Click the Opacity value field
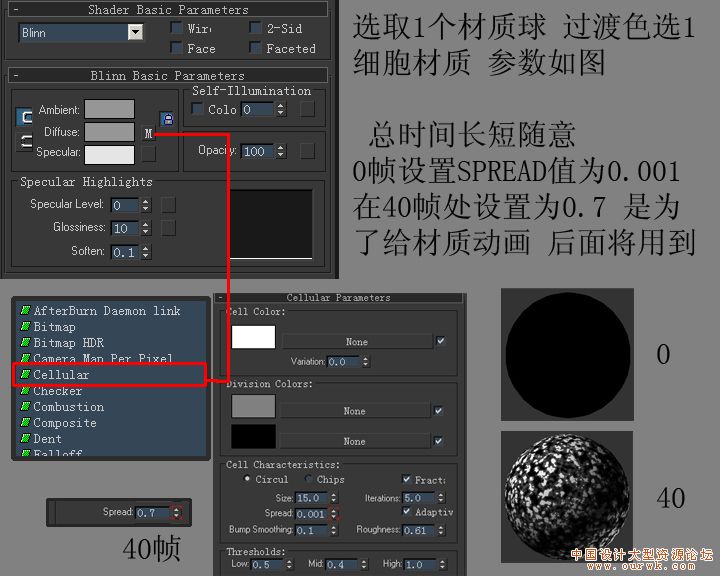 (257, 151)
